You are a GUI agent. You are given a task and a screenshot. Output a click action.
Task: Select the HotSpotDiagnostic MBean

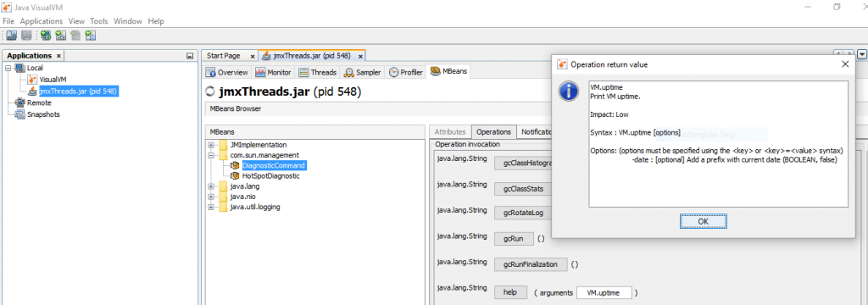pyautogui.click(x=270, y=176)
